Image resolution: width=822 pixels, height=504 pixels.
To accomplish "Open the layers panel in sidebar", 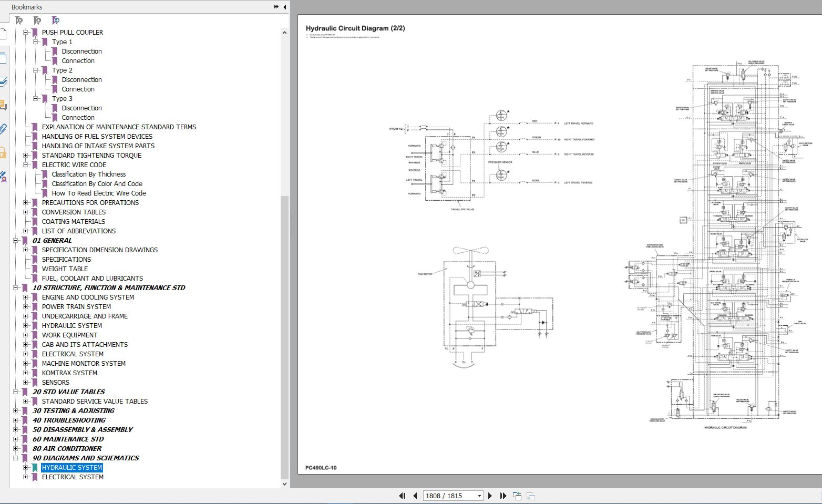I will (3, 81).
